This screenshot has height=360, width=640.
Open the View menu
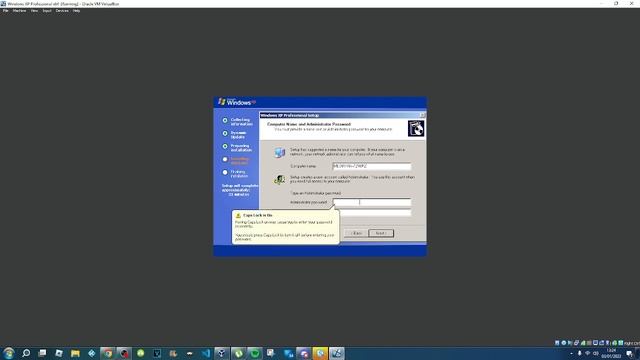pos(34,11)
